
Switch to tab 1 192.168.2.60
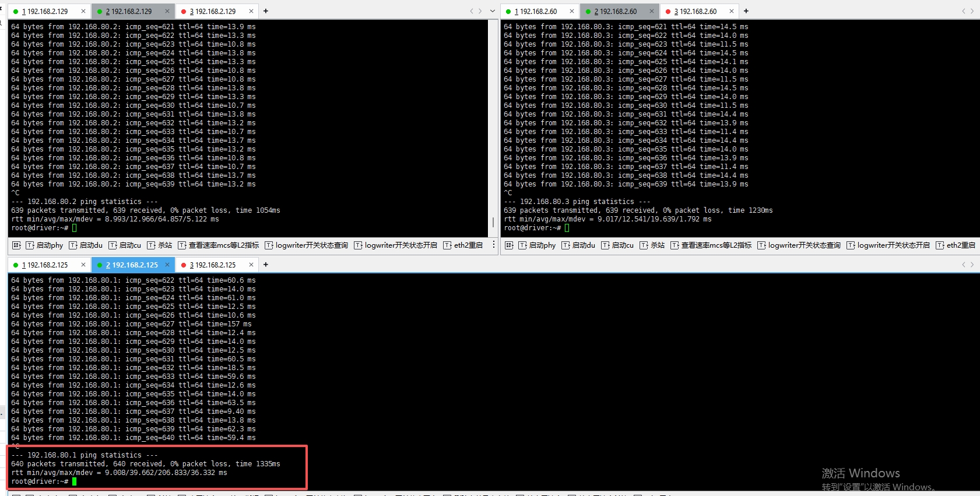pos(536,11)
